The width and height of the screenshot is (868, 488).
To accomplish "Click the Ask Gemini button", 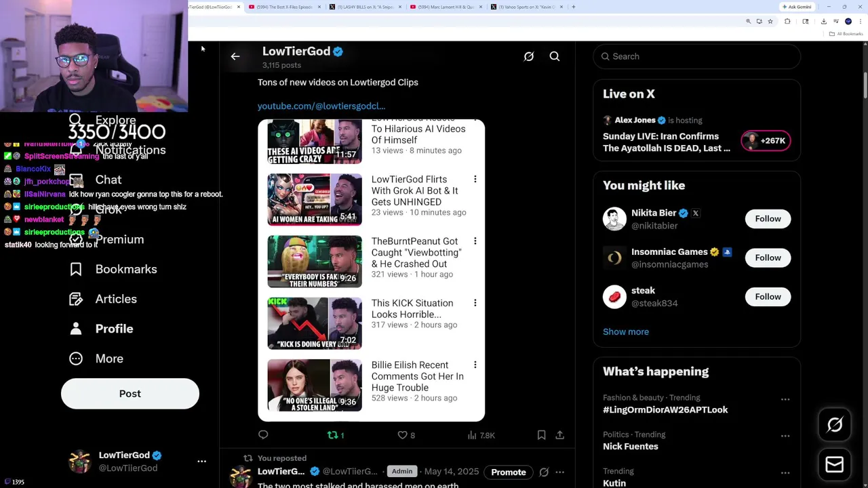I will click(797, 7).
